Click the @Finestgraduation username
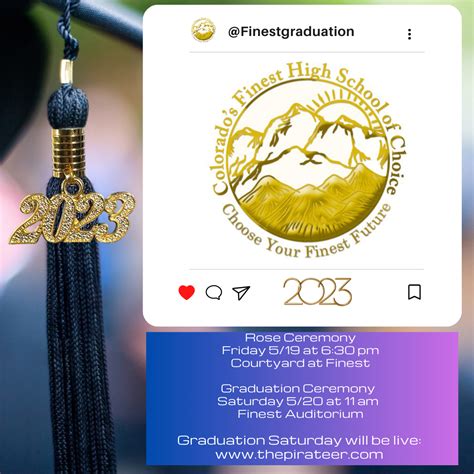Viewport: 474px width, 474px height. coord(291,32)
